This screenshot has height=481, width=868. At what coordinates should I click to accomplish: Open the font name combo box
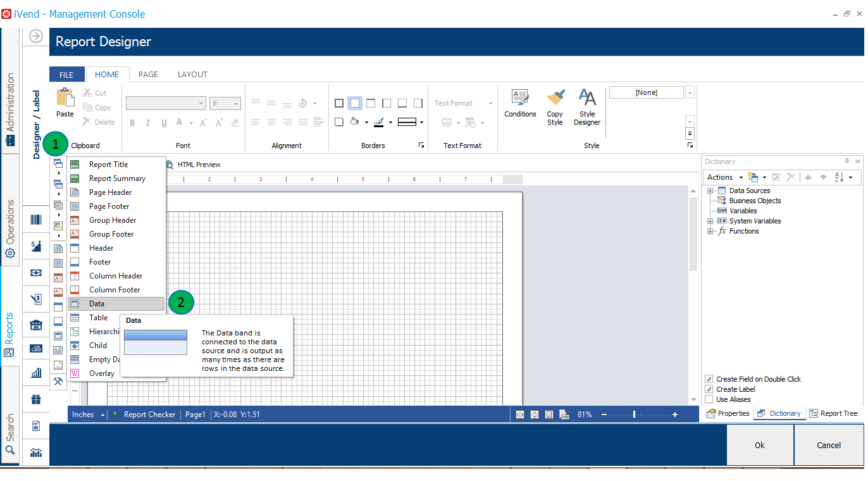166,103
